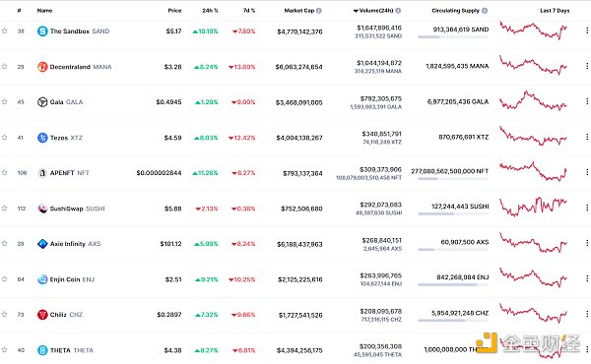
Task: Star SushiSwap SUSHI row
Action: click(x=5, y=209)
